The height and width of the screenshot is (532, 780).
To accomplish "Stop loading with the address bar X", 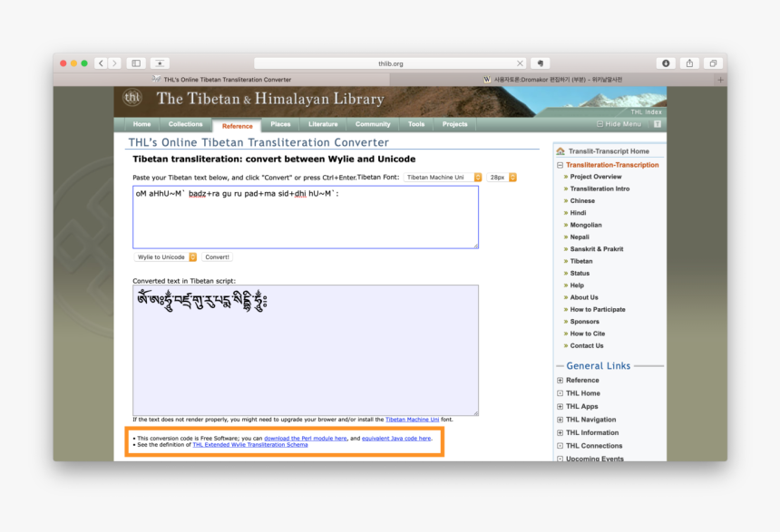I will pos(520,63).
